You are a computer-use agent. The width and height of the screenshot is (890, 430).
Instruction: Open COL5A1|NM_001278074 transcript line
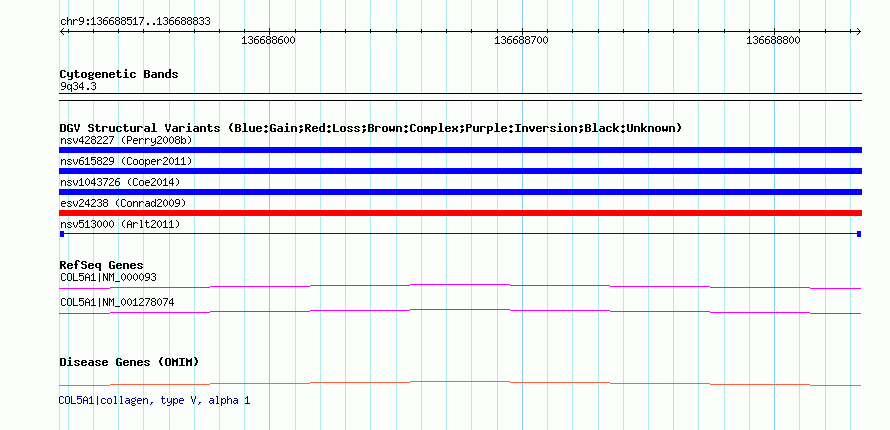point(460,311)
